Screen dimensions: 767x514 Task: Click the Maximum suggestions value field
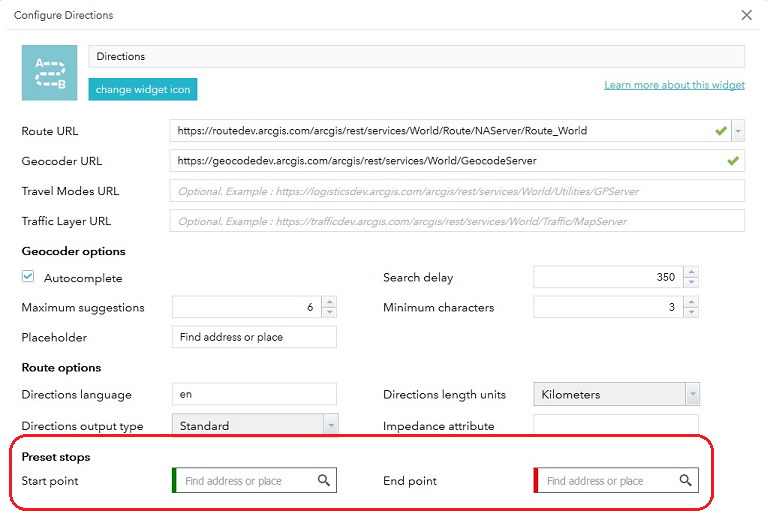[247, 307]
